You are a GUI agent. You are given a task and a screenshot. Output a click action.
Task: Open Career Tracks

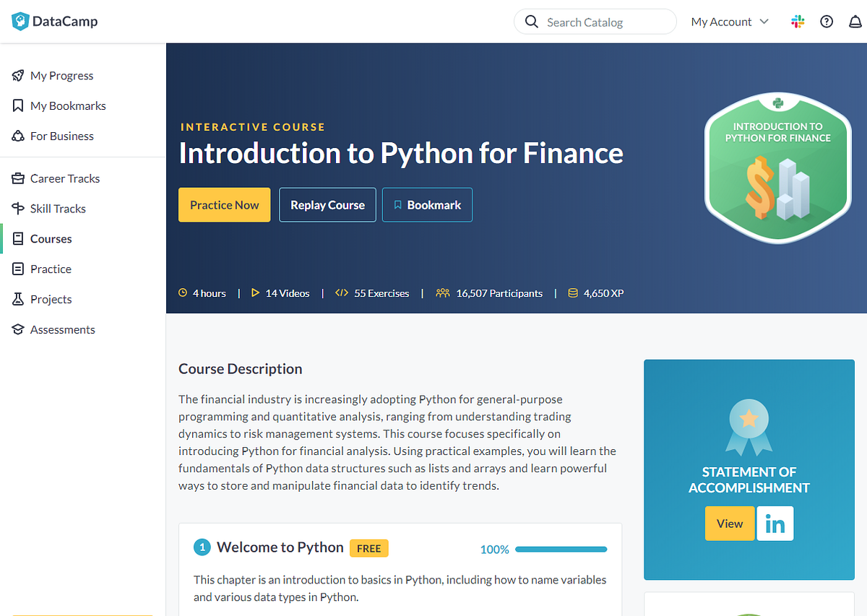(64, 178)
